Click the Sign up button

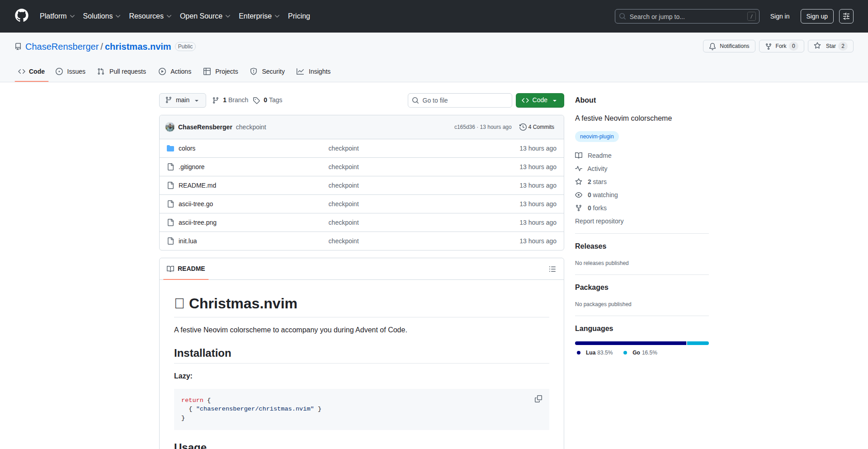pos(816,16)
